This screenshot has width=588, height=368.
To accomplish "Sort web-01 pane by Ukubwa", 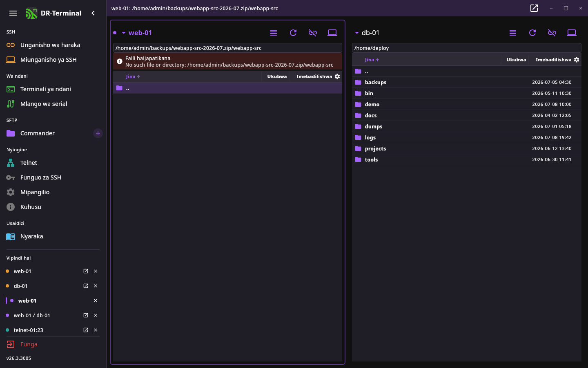I will 277,76.
